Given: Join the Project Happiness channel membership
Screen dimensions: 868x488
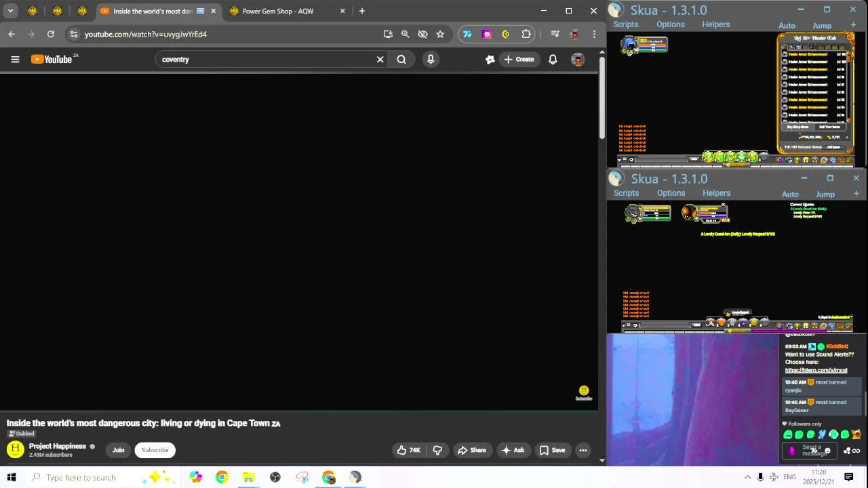Looking at the screenshot, I should [x=118, y=450].
